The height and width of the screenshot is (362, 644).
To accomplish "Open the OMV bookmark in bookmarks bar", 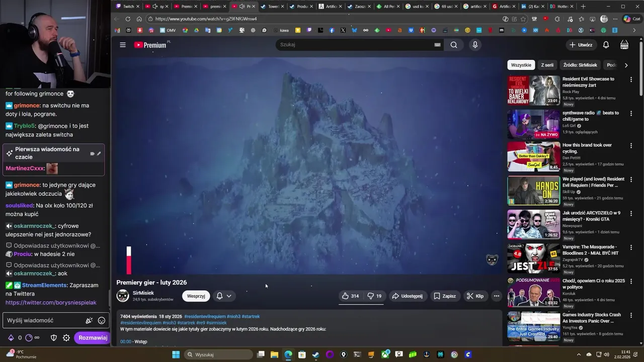I will point(168,31).
